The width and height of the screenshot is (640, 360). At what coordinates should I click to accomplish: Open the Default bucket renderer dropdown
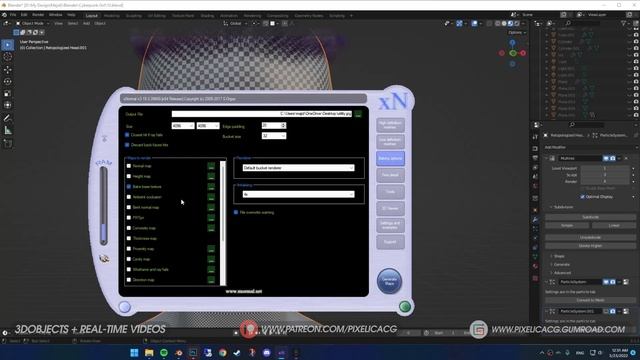tap(298, 168)
